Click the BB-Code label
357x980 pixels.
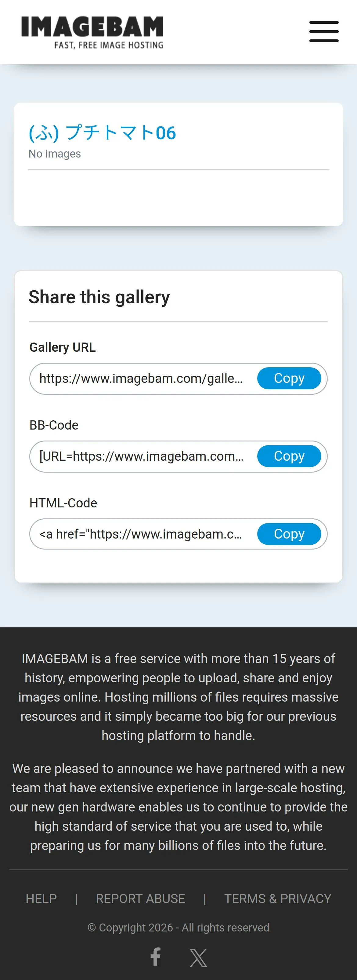[54, 425]
